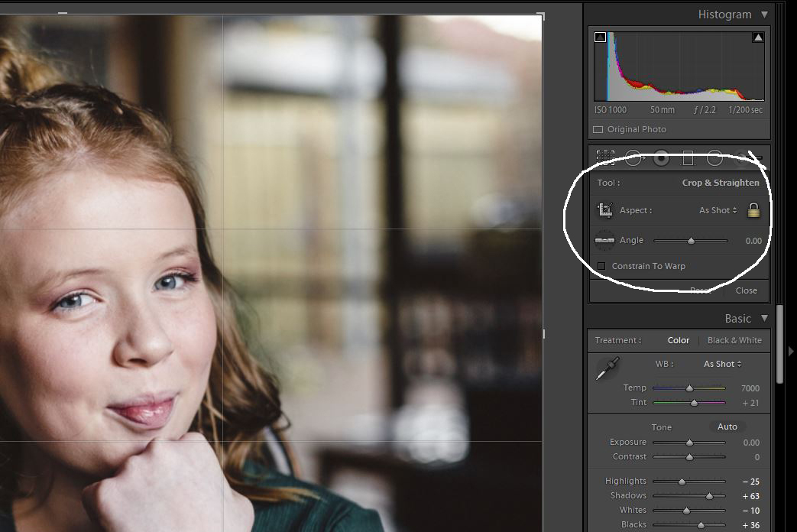Select the Spot Removal tool
This screenshot has width=797, height=532.
pos(633,158)
